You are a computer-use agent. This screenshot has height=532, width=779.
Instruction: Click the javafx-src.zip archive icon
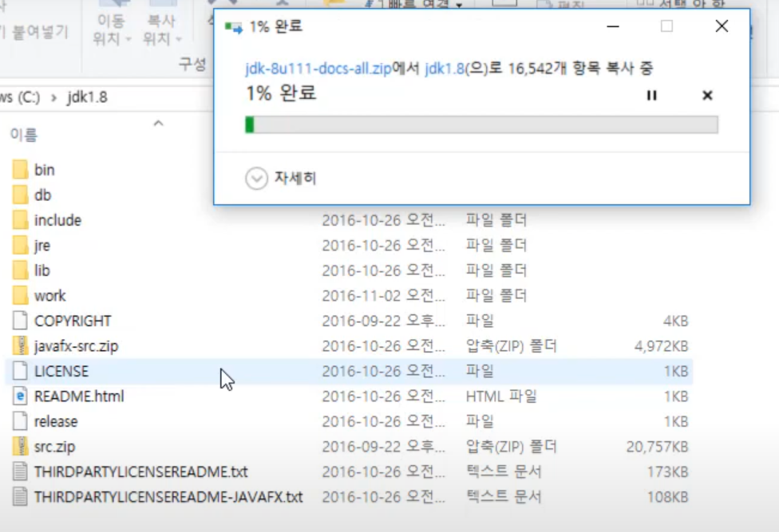[x=21, y=346]
